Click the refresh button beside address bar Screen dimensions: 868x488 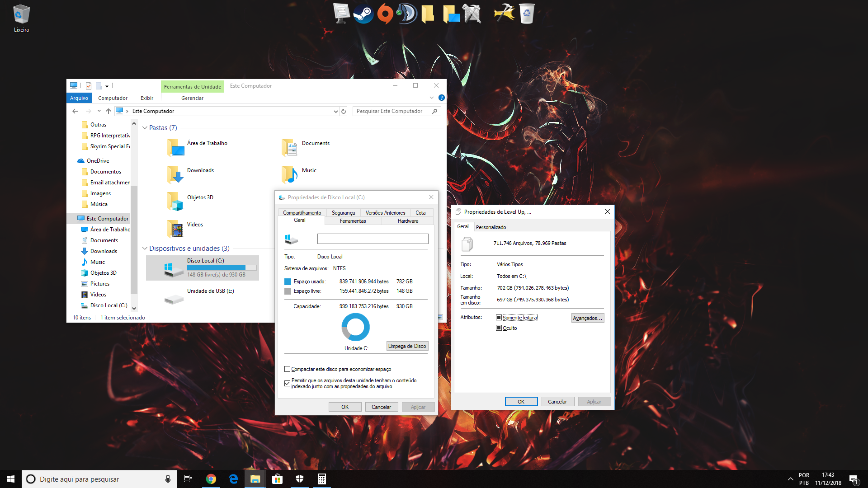[x=344, y=111]
